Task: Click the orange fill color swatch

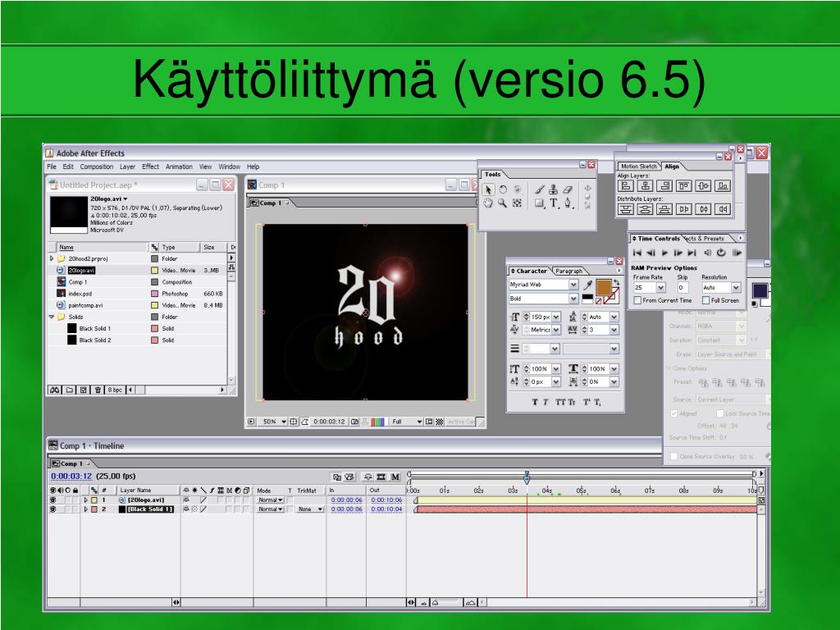Action: click(x=603, y=287)
